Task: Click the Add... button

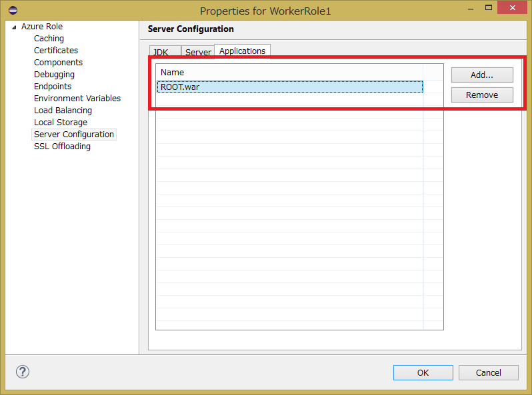Action: (x=482, y=75)
